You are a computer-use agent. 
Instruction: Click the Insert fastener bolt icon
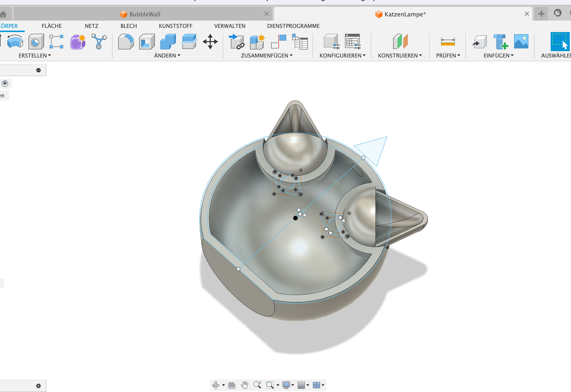(x=500, y=42)
